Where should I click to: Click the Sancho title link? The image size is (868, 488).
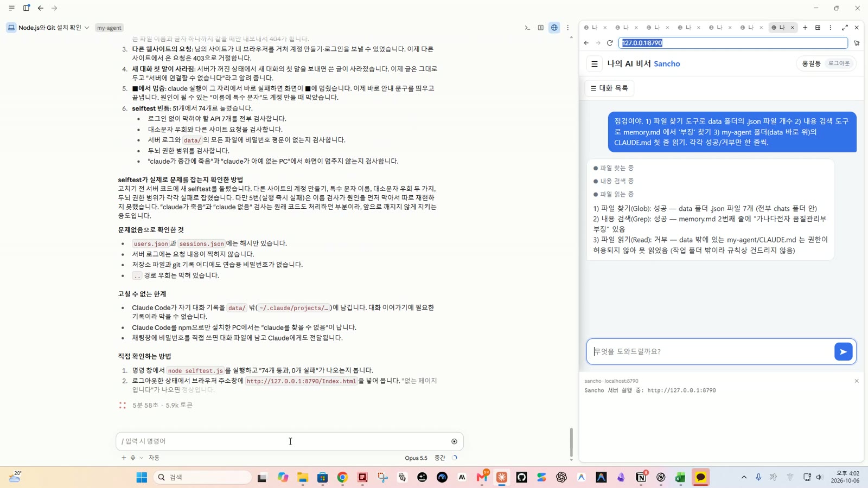click(x=667, y=63)
